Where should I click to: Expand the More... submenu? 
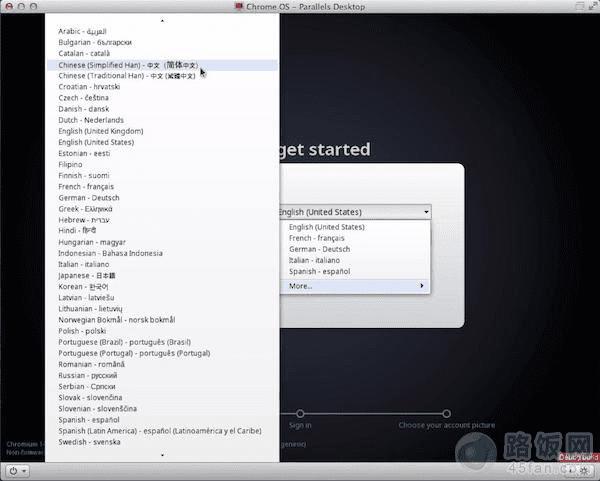pyautogui.click(x=355, y=286)
